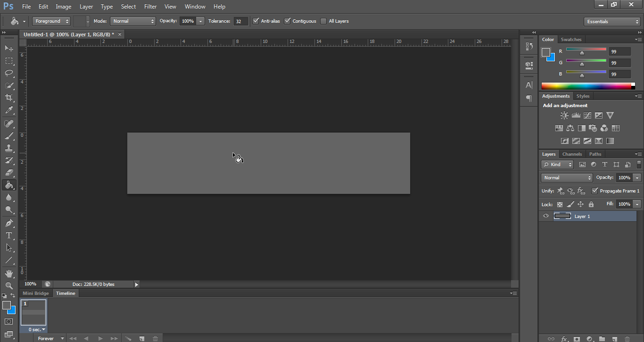
Task: Select the Crop tool
Action: 9,98
